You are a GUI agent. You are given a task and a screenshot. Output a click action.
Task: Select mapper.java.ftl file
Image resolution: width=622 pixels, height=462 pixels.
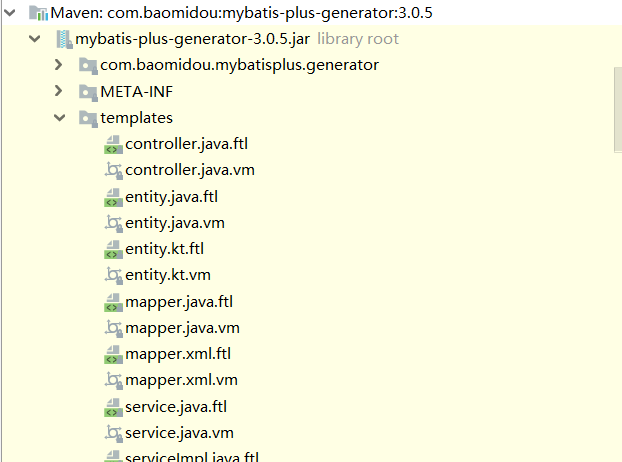(179, 302)
